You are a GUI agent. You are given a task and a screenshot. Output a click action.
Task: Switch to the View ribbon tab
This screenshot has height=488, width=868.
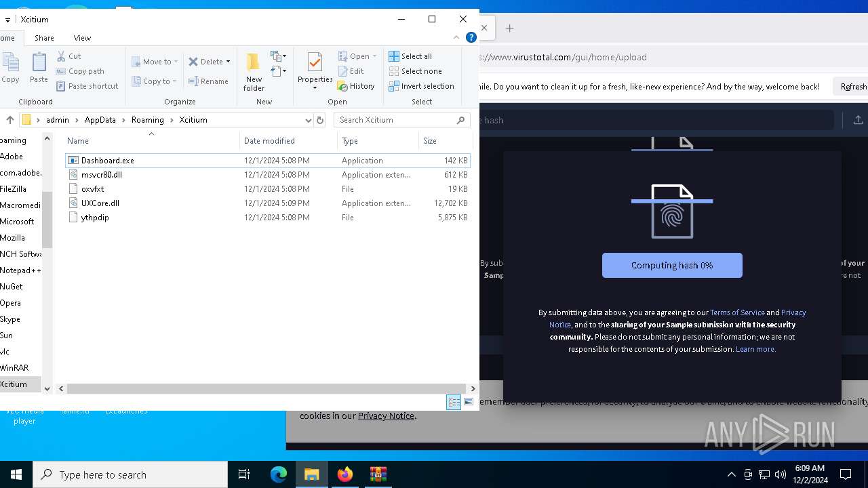(x=82, y=38)
